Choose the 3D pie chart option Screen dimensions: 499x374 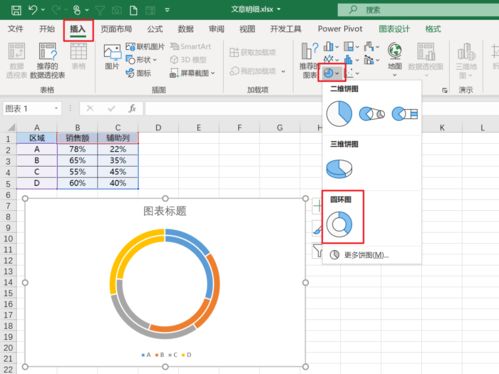339,169
